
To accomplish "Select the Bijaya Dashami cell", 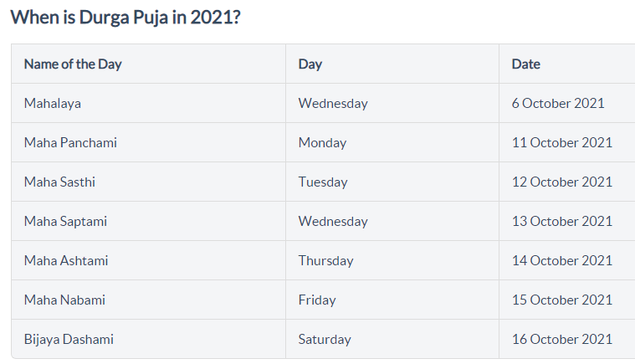I will click(69, 340).
